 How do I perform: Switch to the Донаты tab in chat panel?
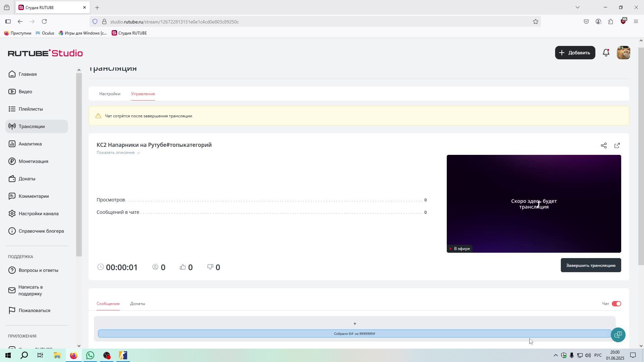click(x=138, y=304)
